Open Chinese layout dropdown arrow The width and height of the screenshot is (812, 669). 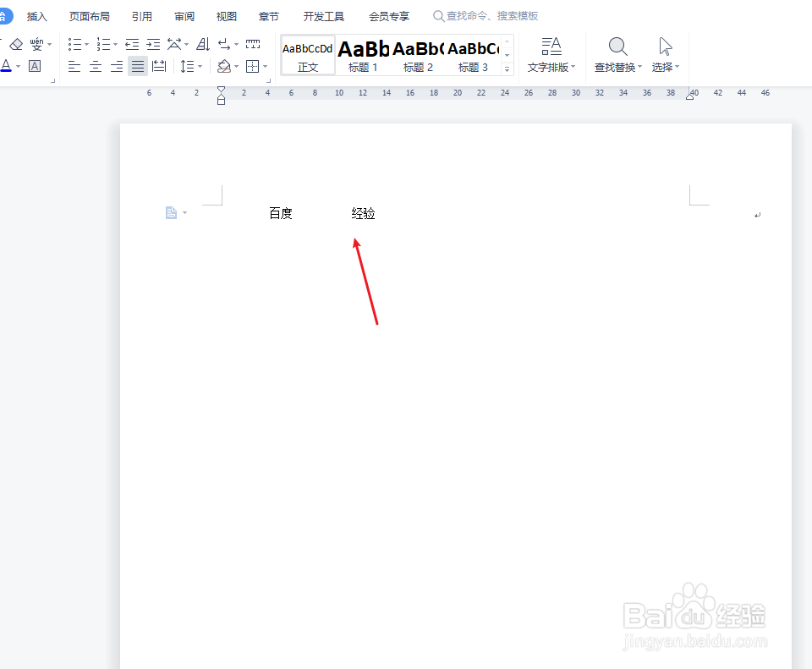186,45
